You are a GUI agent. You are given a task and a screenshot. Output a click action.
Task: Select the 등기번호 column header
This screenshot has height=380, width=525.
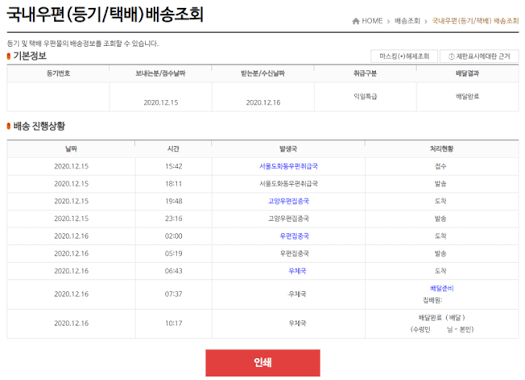(58, 74)
